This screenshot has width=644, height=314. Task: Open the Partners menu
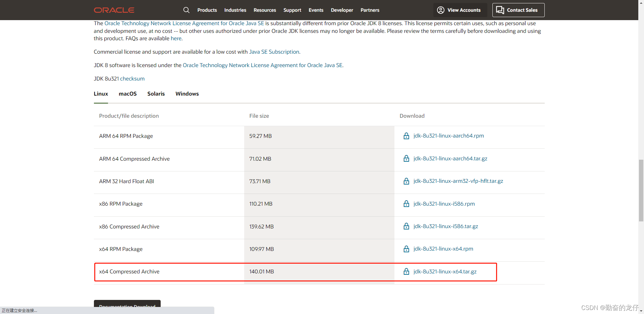(x=370, y=10)
